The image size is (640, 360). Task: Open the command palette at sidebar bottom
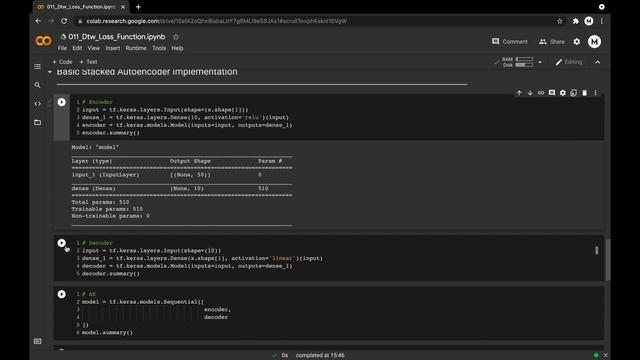coord(37,341)
